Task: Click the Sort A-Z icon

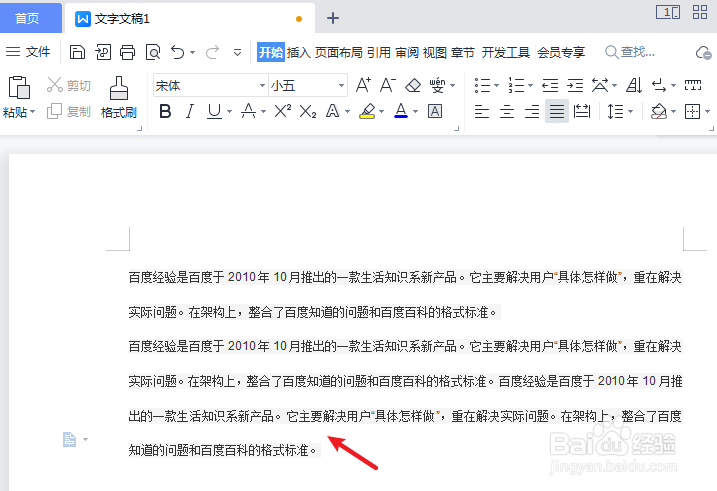Action: (634, 85)
